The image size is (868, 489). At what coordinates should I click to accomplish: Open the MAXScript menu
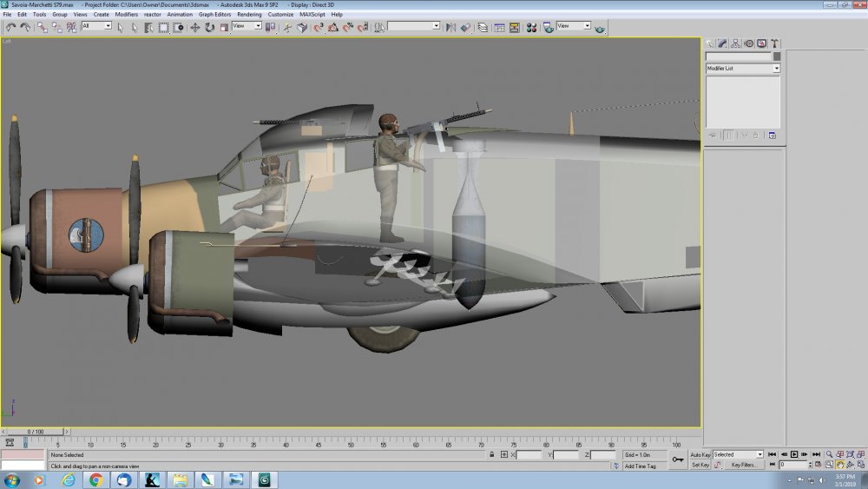312,15
